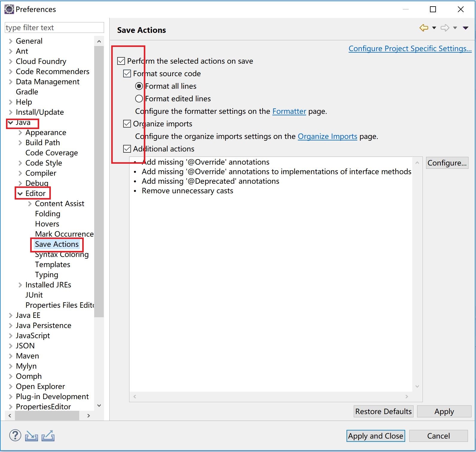Click the Apply and Close button
Screen dimensions: 476x452
coord(376,436)
